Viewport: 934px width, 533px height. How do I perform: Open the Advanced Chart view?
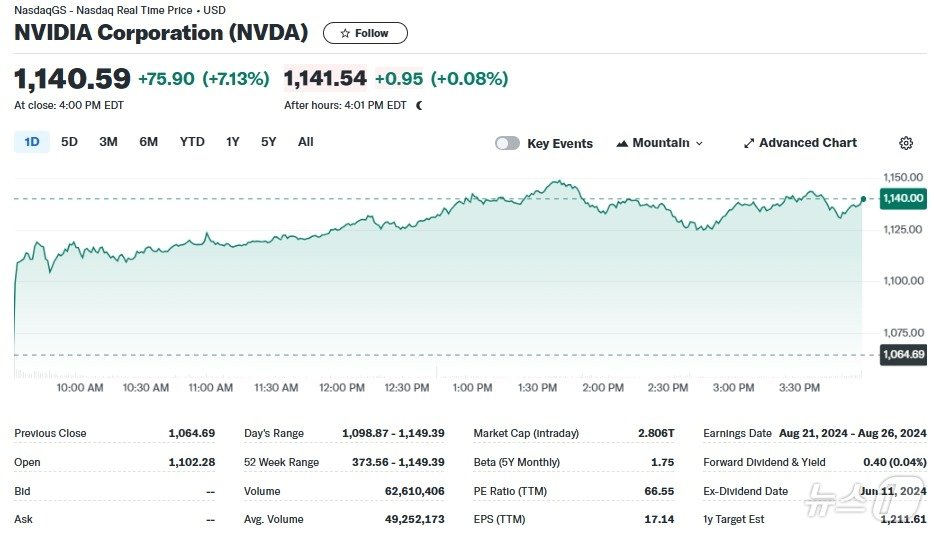point(800,143)
